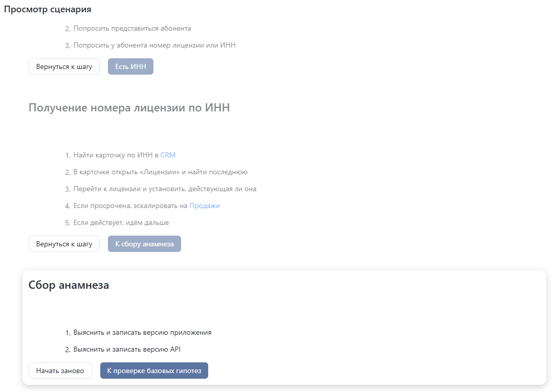
Task: Click the Сбор анамнеза card heading
Action: click(x=69, y=285)
